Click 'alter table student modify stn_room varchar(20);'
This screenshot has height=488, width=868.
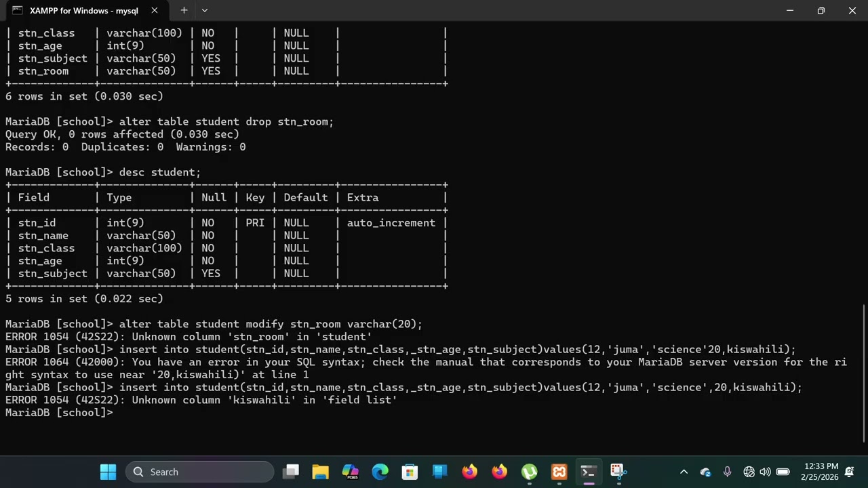[271, 324]
